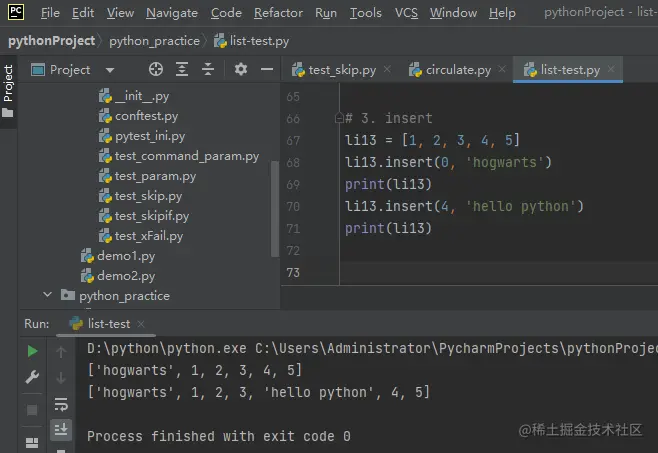This screenshot has height=453, width=658.
Task: Open the View menu
Action: (x=120, y=13)
